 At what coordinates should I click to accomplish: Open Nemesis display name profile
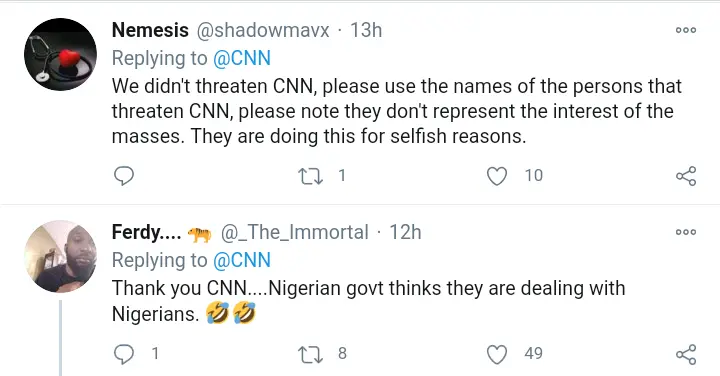(x=150, y=30)
